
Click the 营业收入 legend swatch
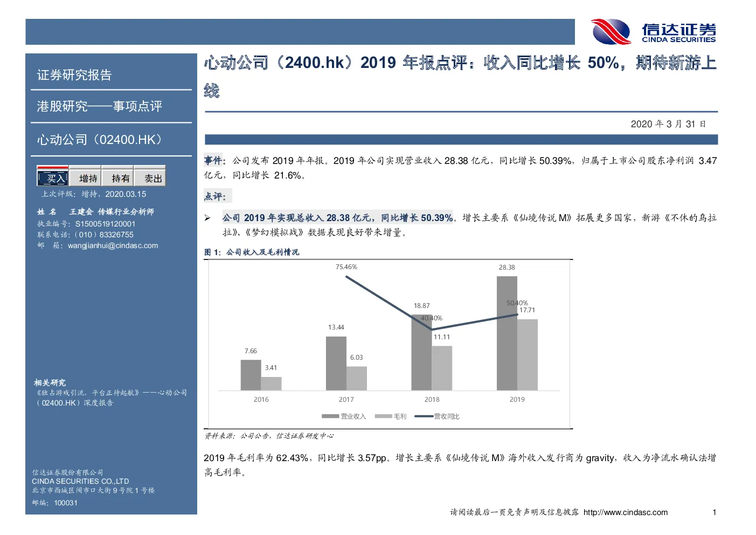point(331,416)
